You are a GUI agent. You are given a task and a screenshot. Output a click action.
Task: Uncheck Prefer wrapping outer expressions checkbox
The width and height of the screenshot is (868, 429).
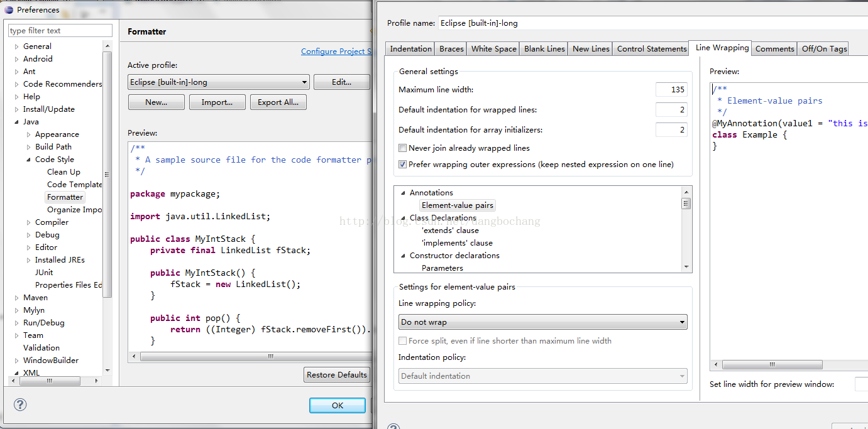tap(402, 165)
